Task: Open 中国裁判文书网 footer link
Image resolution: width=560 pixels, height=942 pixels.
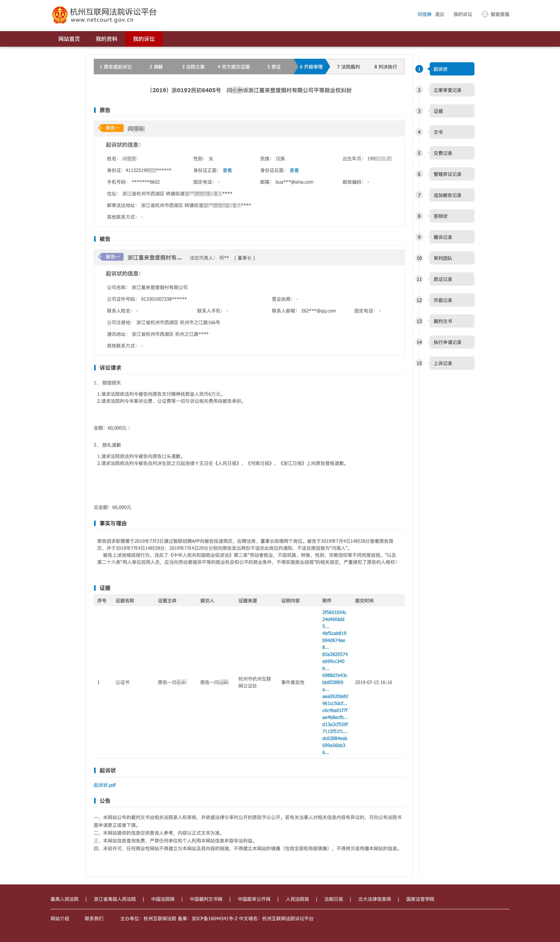Action: tap(206, 899)
